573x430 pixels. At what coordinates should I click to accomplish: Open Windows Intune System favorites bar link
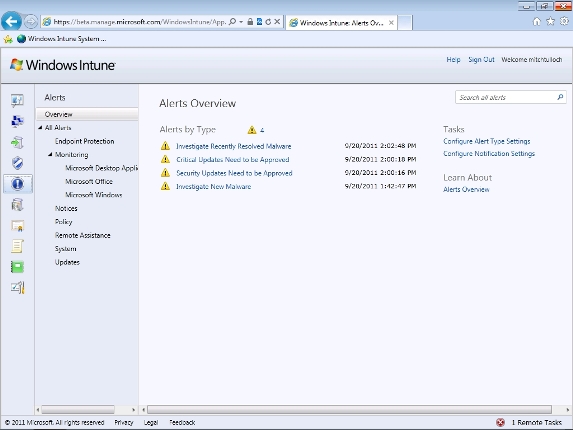pyautogui.click(x=62, y=39)
